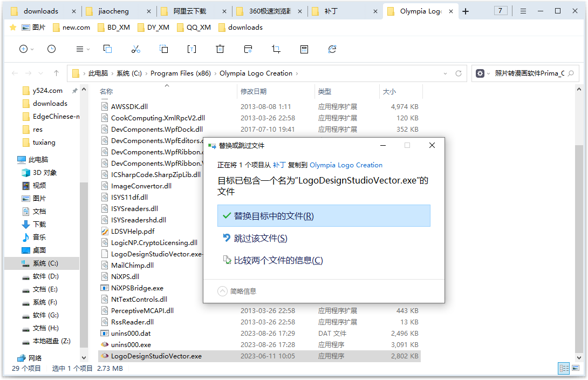This screenshot has width=588, height=380.
Task: Choose 替换目标中的文件(R) in dialog
Action: [324, 216]
